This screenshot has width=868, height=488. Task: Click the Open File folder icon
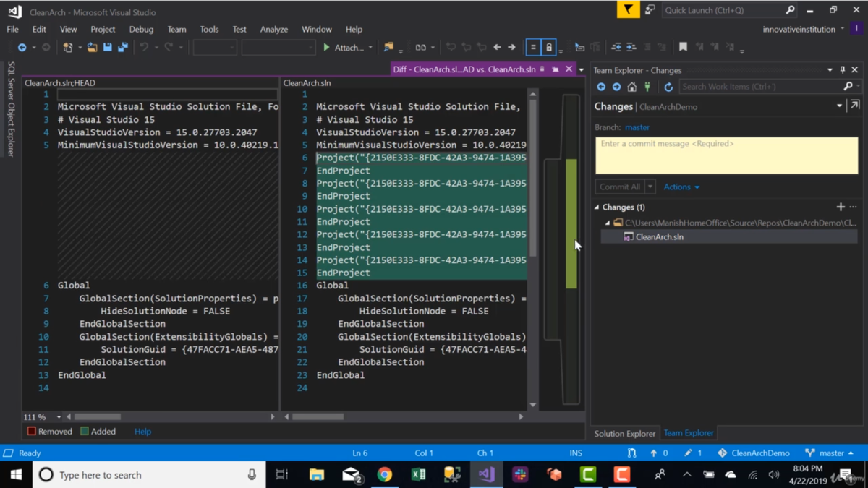click(92, 47)
